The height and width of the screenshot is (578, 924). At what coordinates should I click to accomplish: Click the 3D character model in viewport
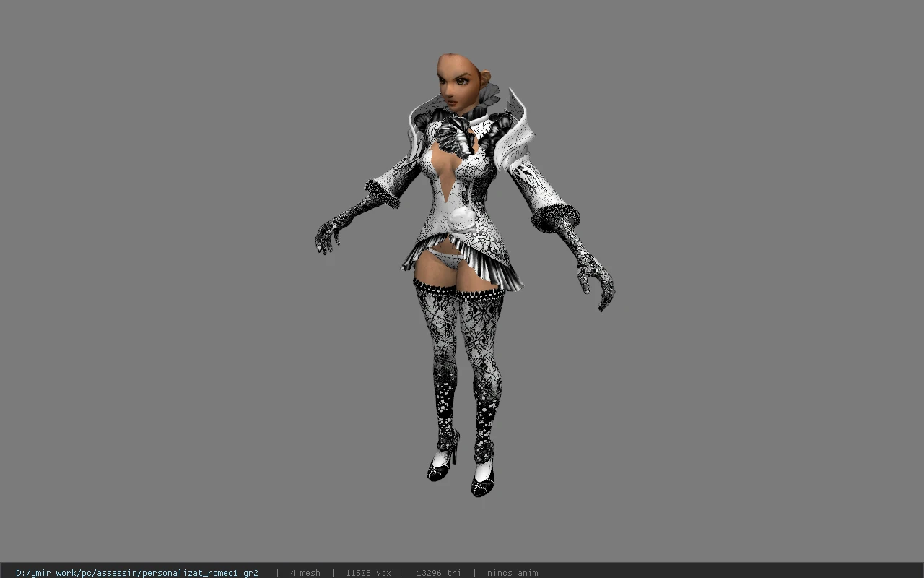coord(464,275)
